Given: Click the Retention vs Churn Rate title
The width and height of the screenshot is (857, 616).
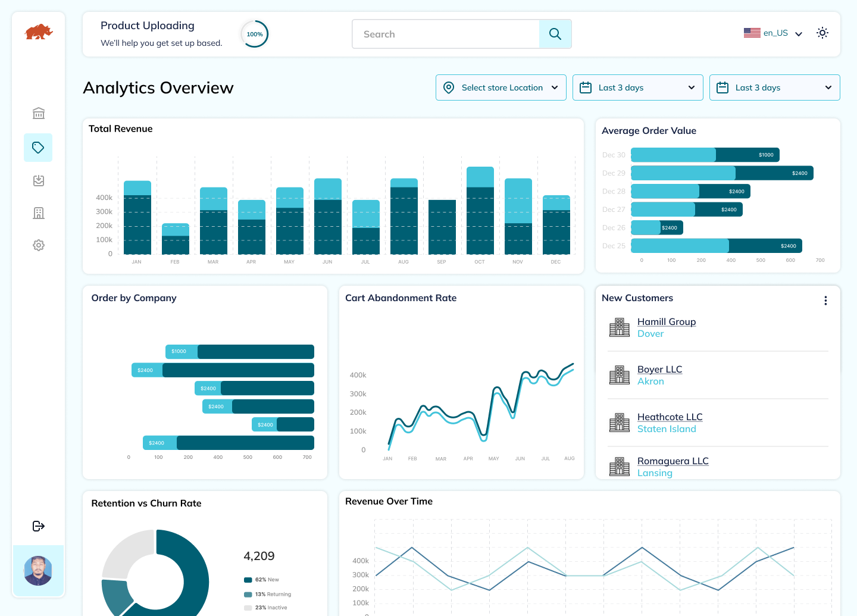Looking at the screenshot, I should click(x=146, y=504).
